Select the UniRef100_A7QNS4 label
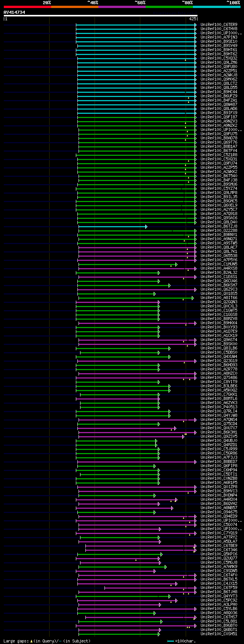 pos(219,420)
